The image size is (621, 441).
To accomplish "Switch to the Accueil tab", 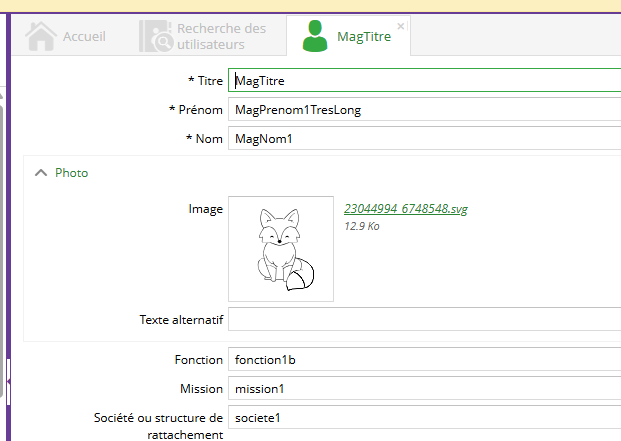I will click(x=84, y=37).
